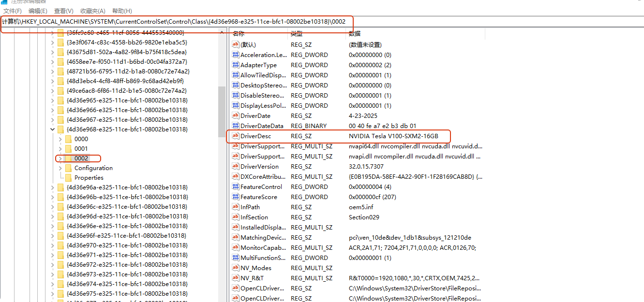Expand the 0001 subkey
This screenshot has width=644, height=302.
(x=60, y=149)
